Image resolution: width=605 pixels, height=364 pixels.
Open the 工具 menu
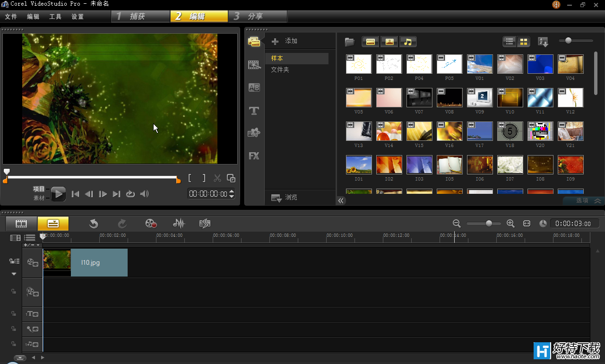(55, 17)
